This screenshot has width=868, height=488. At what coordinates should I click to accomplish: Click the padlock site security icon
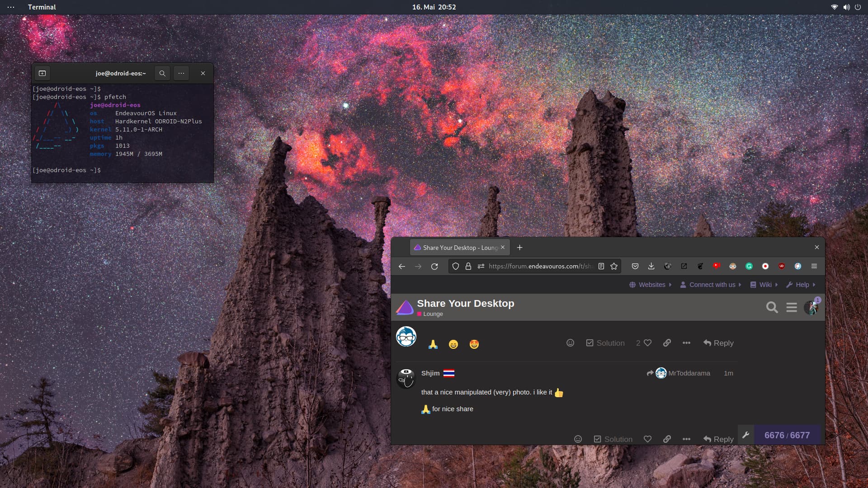(x=468, y=266)
